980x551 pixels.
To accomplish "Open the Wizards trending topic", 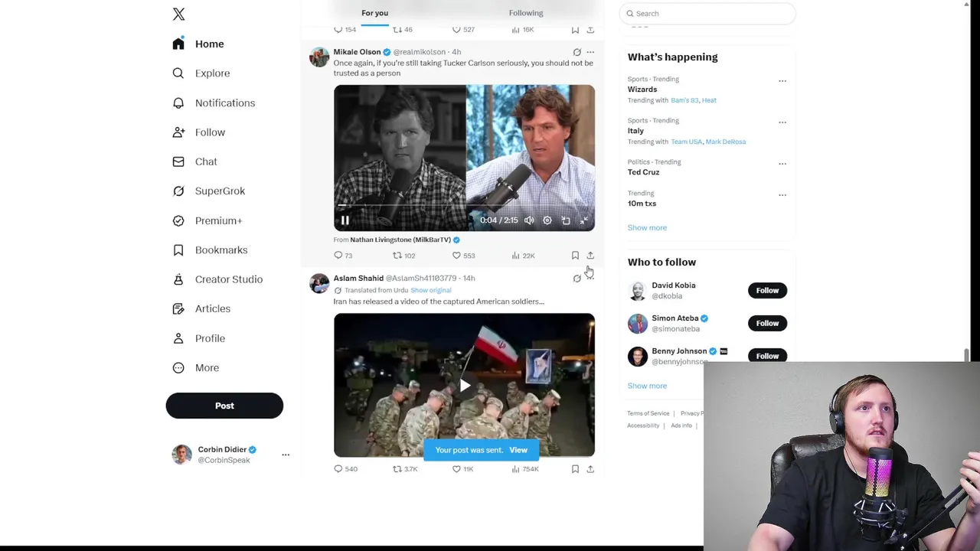I will (642, 90).
